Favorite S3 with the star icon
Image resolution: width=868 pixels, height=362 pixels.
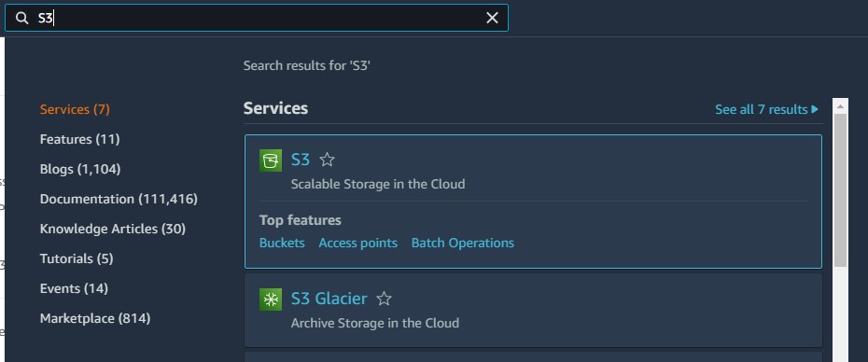[328, 160]
